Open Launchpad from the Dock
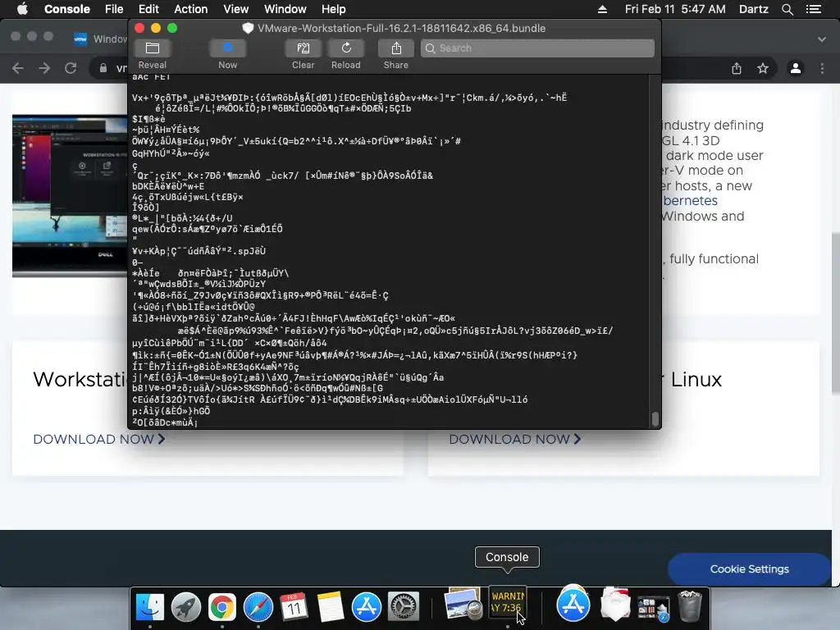840x630 pixels. [186, 607]
